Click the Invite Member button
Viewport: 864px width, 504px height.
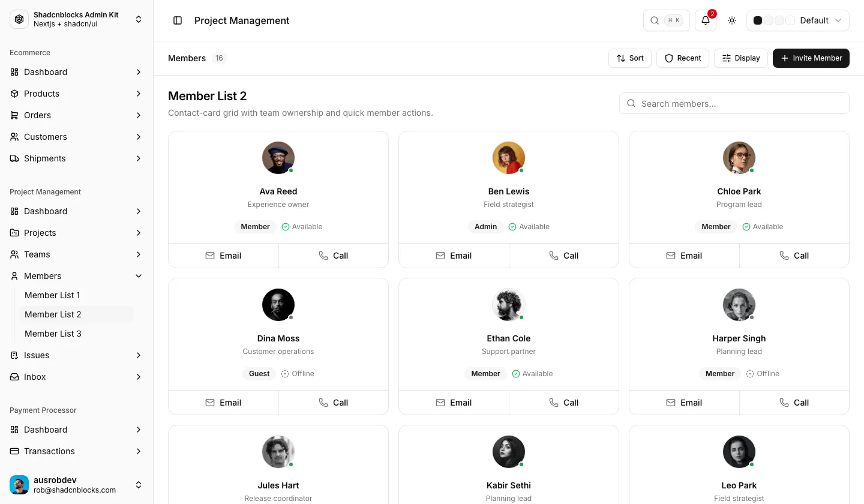[x=811, y=58]
